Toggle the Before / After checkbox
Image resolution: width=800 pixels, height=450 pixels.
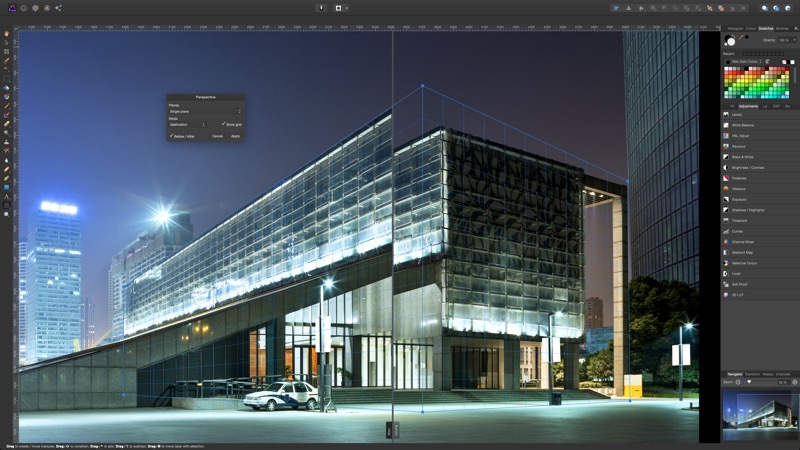coord(171,136)
